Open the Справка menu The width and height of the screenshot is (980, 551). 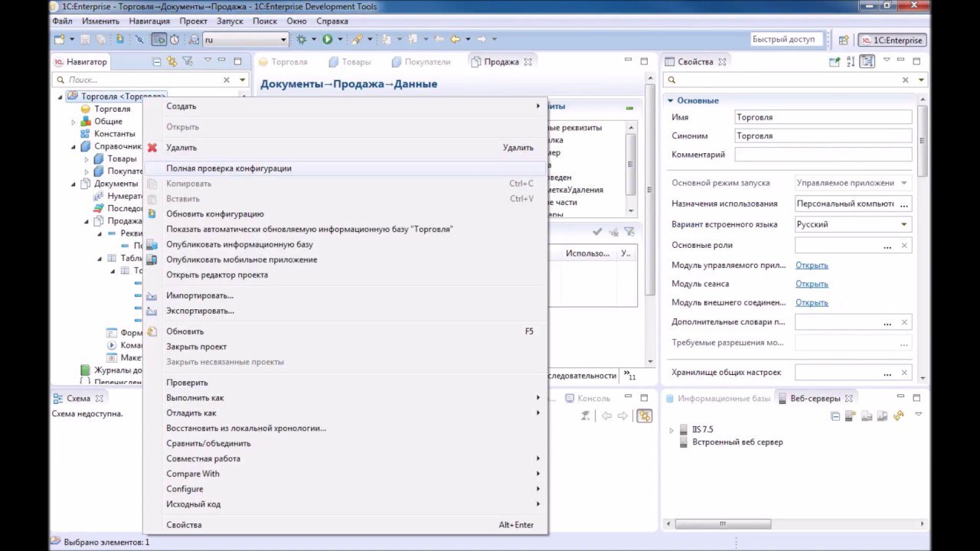[x=332, y=21]
